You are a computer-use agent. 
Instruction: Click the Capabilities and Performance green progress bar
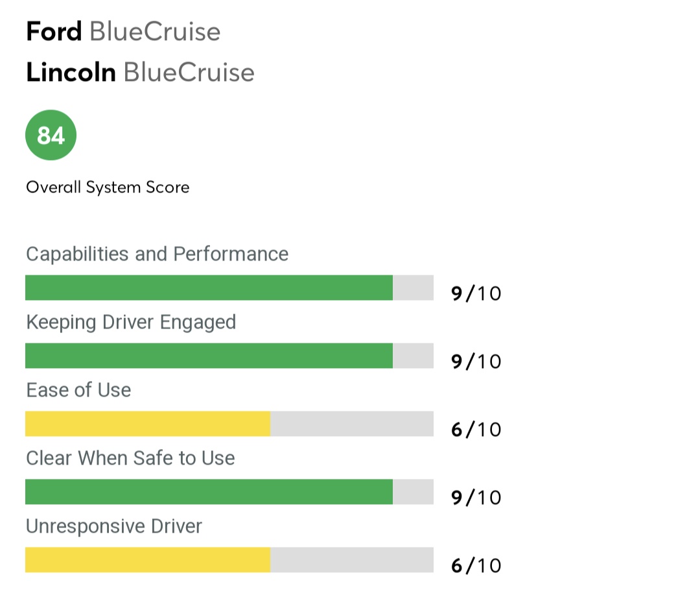coord(209,288)
